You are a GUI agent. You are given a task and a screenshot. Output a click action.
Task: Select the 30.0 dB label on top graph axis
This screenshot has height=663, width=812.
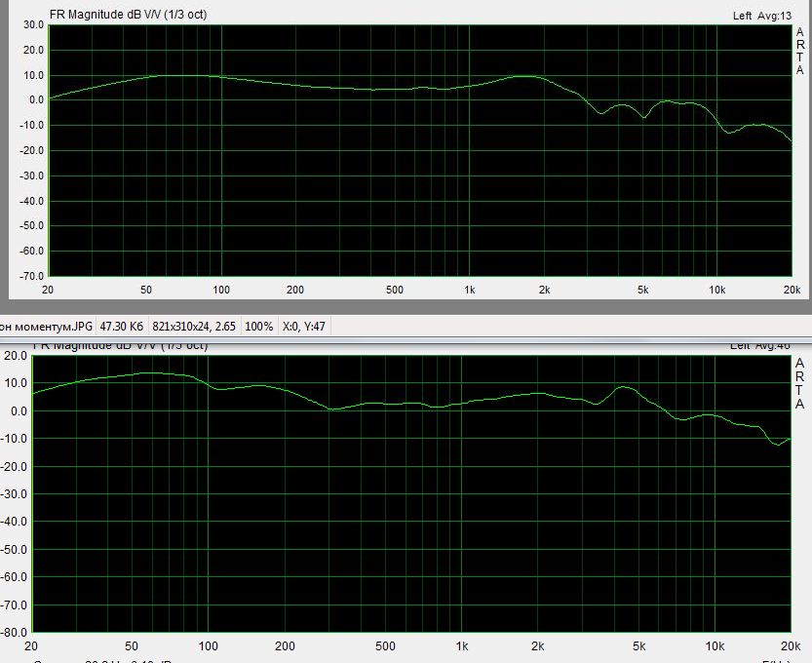[x=33, y=25]
